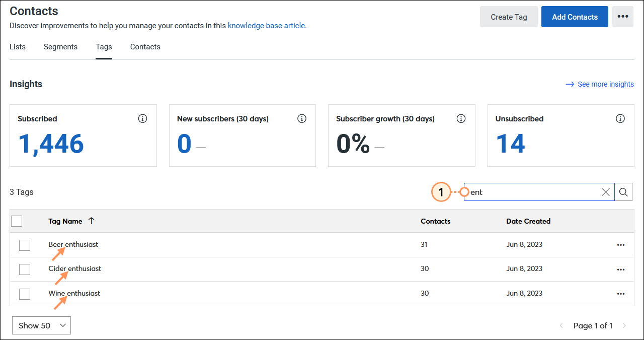The width and height of the screenshot is (644, 340).
Task: Clear the search box using the X icon
Action: click(605, 192)
